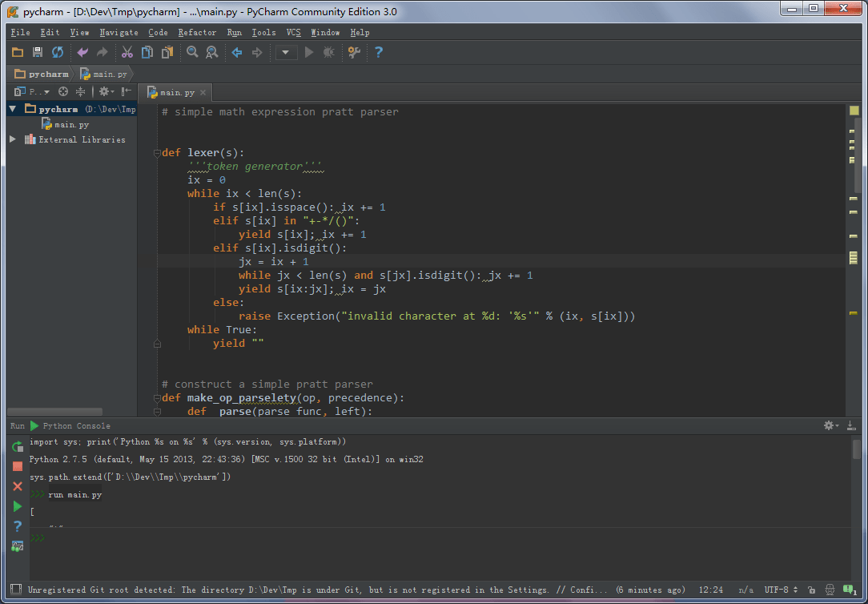Select the Cut tool in the toolbar
The height and width of the screenshot is (604, 868).
(127, 51)
